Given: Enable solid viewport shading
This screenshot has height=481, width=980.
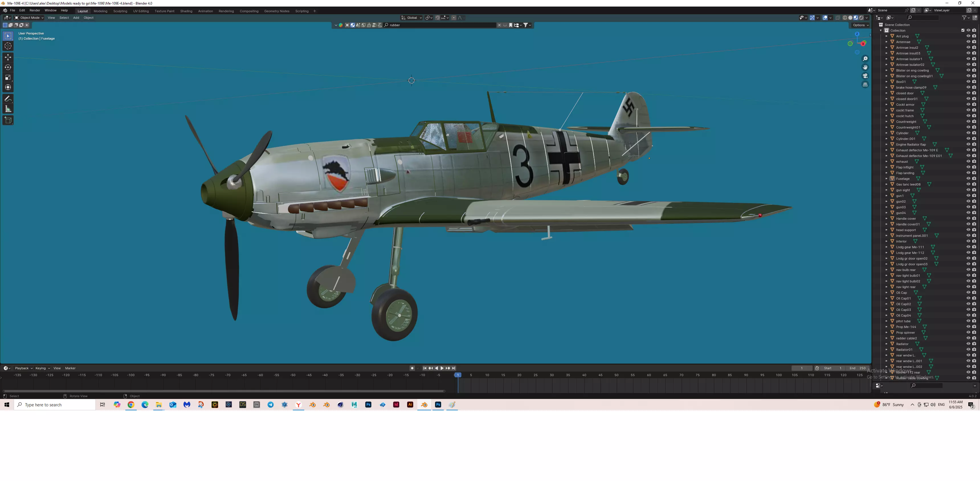Looking at the screenshot, I should tap(850, 18).
